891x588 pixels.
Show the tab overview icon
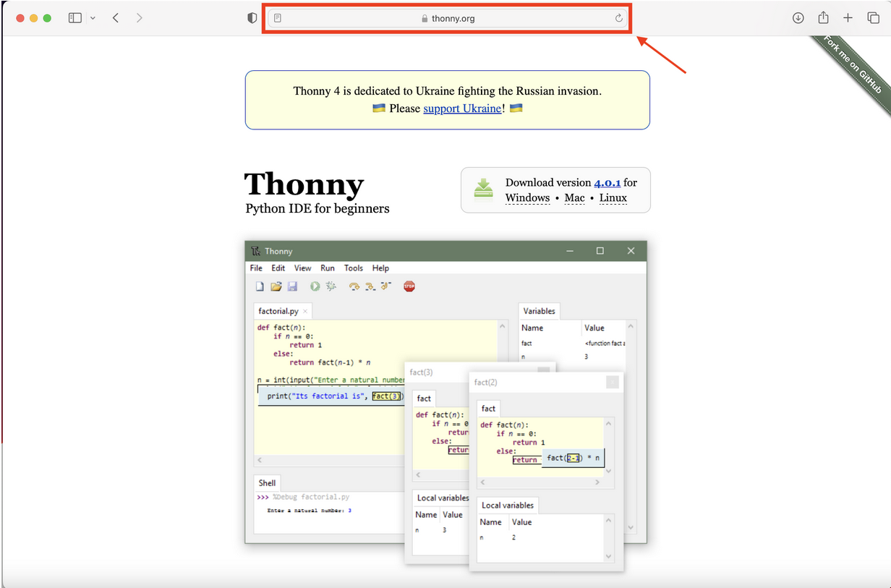coord(873,18)
